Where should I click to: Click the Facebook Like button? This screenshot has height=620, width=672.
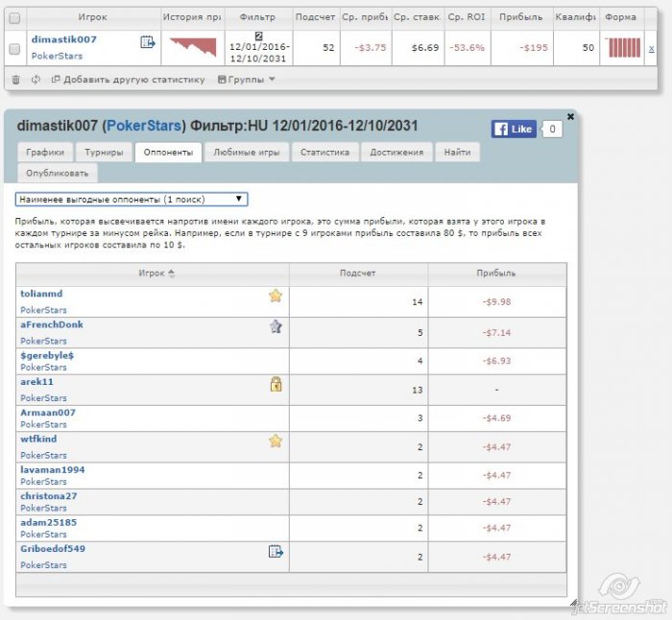pos(514,129)
